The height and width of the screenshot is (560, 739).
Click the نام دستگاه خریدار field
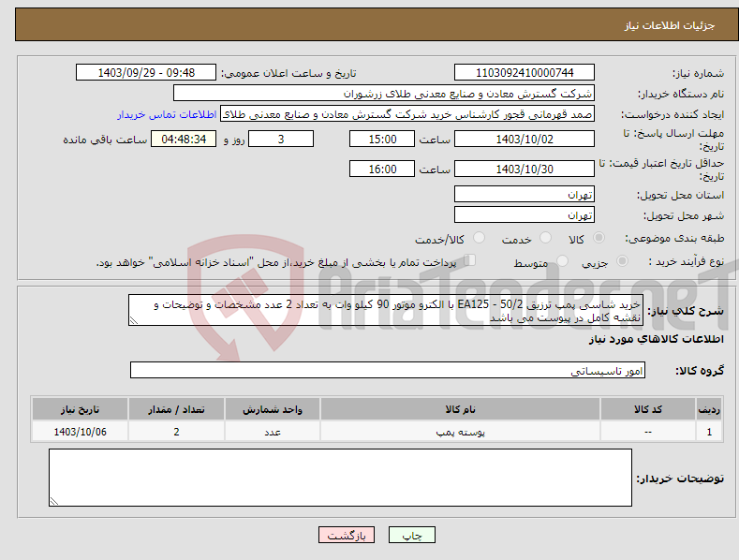384,94
